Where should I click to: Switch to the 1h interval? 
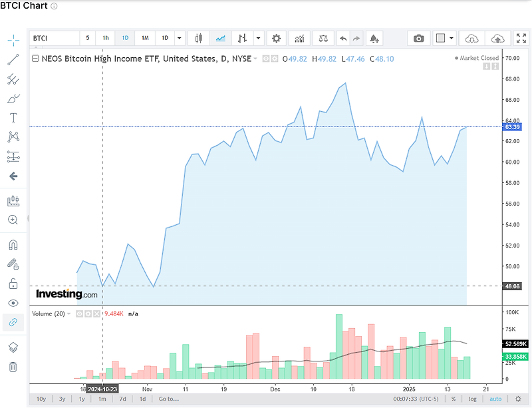click(105, 38)
